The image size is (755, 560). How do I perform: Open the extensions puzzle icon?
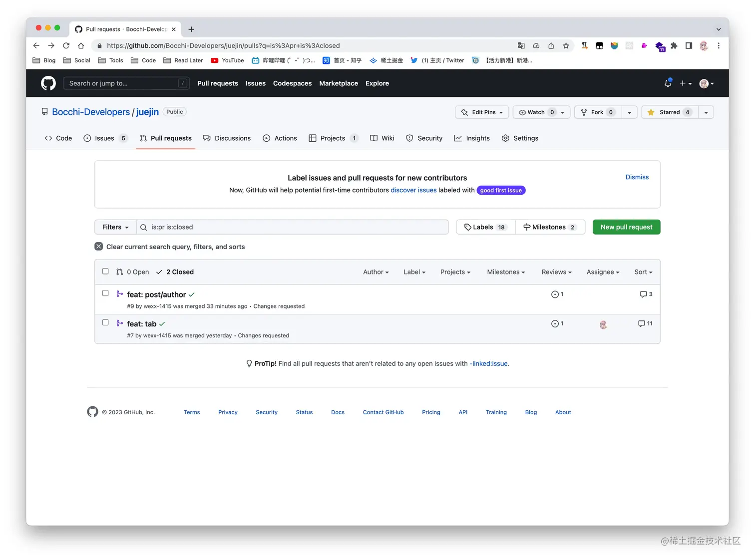coord(674,45)
